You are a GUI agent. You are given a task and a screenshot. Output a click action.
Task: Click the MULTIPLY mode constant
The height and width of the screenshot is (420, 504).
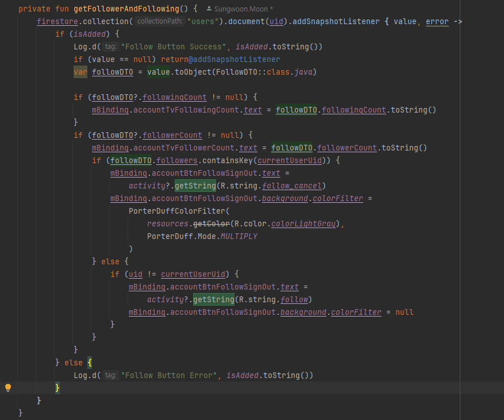pyautogui.click(x=239, y=237)
